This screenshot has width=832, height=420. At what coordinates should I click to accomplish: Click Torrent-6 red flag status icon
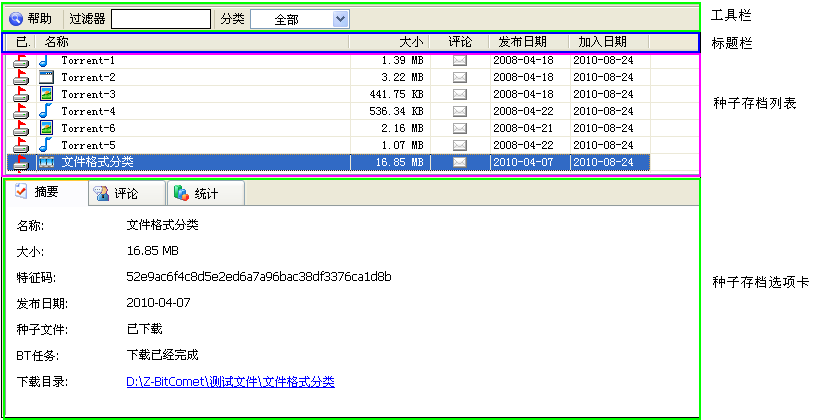tap(21, 129)
